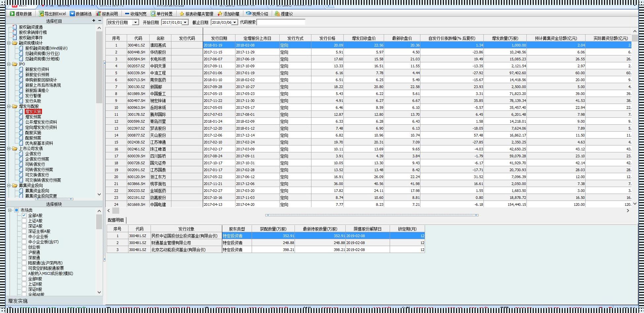Click the page icon beside 配股实施

[x=21, y=133]
